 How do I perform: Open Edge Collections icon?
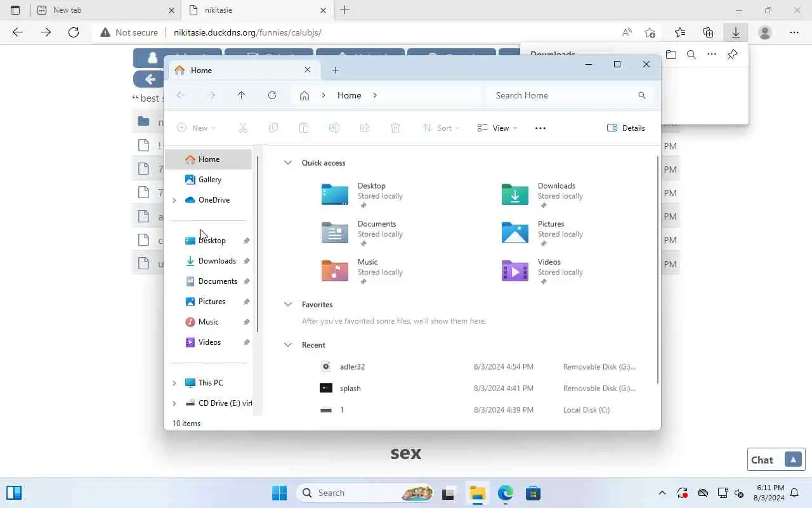point(708,32)
